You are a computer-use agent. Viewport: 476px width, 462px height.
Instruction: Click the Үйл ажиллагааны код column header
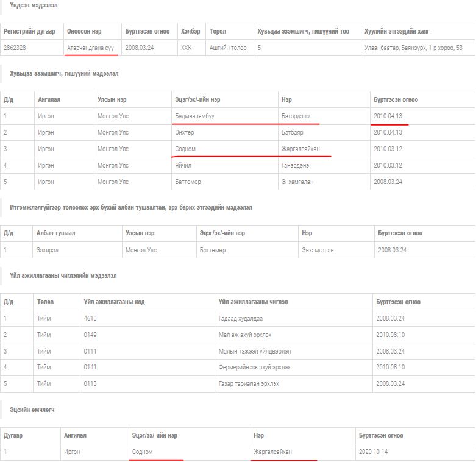[114, 302]
